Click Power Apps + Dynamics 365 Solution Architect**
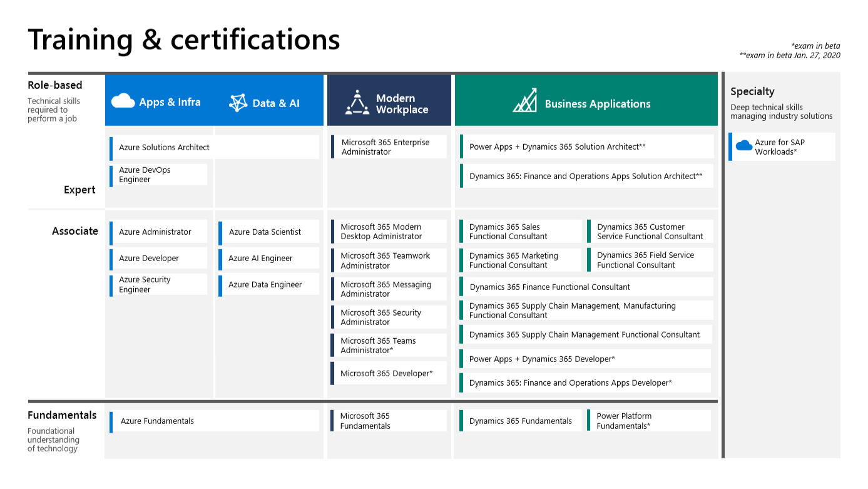 [x=586, y=147]
